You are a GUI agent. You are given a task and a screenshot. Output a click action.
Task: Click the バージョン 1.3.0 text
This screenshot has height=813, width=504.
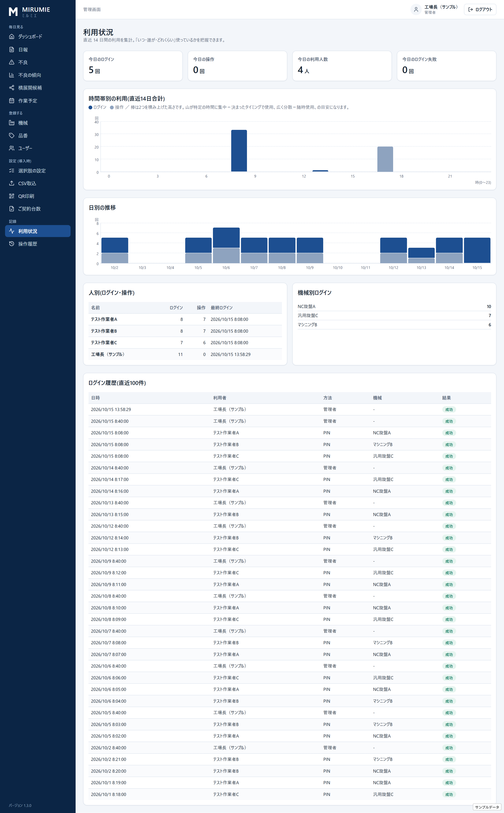20,806
